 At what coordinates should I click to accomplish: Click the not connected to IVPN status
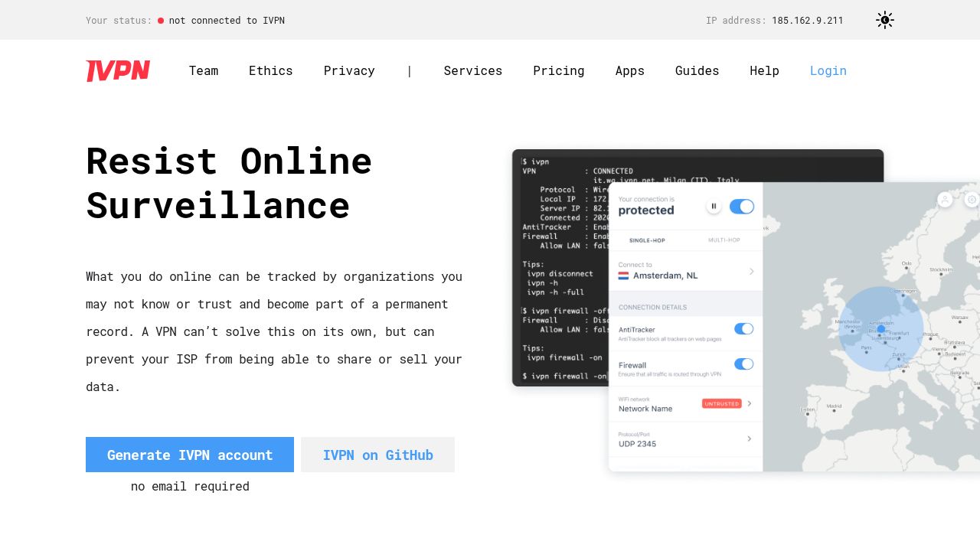coord(227,21)
